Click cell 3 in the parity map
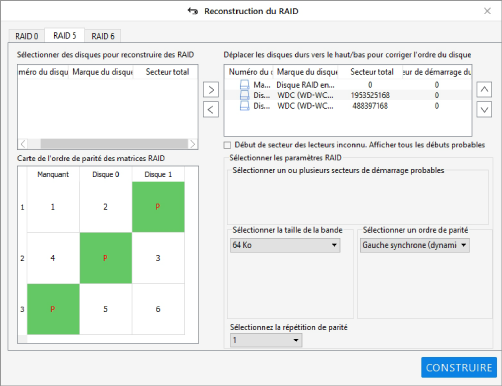Image resolution: width=502 pixels, height=386 pixels. pos(158,258)
